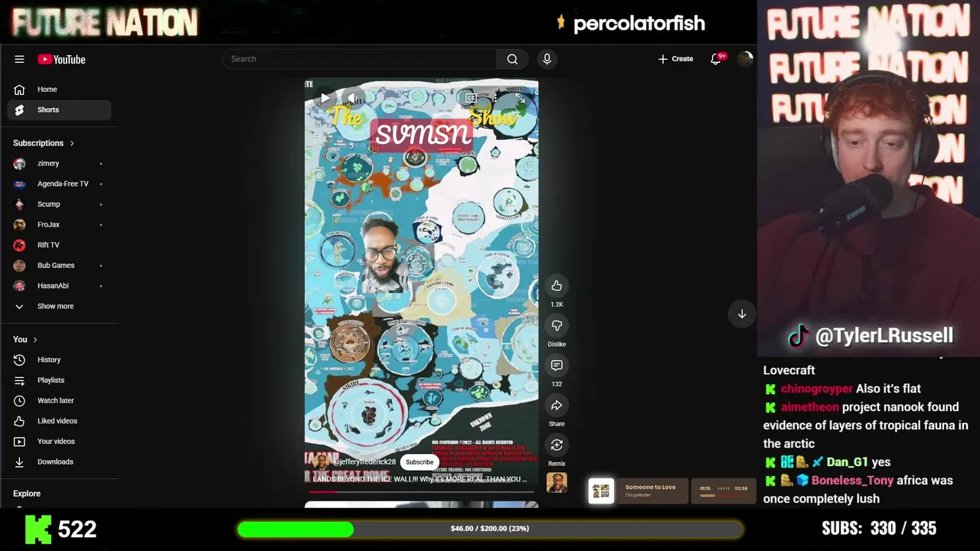980x551 pixels.
Task: Open Bub Games channel
Action: pos(59,266)
